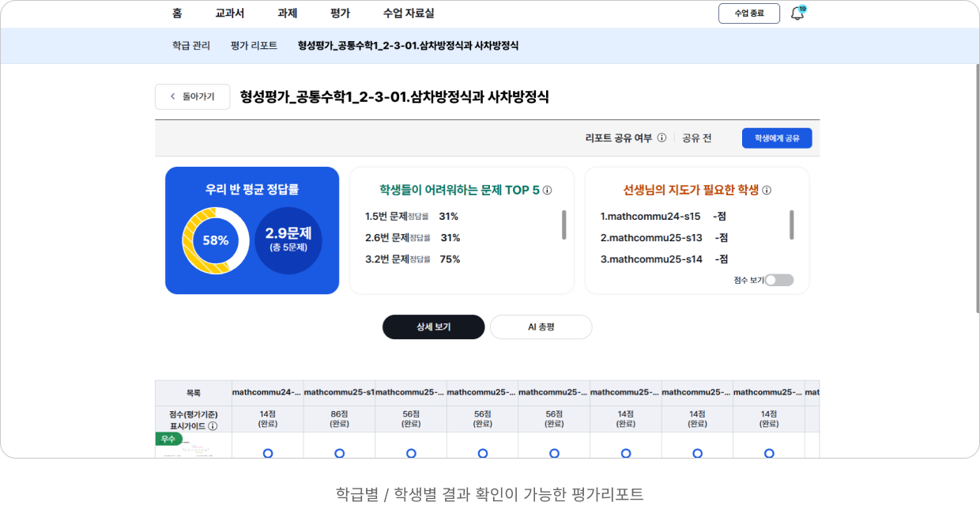The width and height of the screenshot is (980, 506).
Task: Click '3.2번 문제' row
Action: (x=413, y=259)
